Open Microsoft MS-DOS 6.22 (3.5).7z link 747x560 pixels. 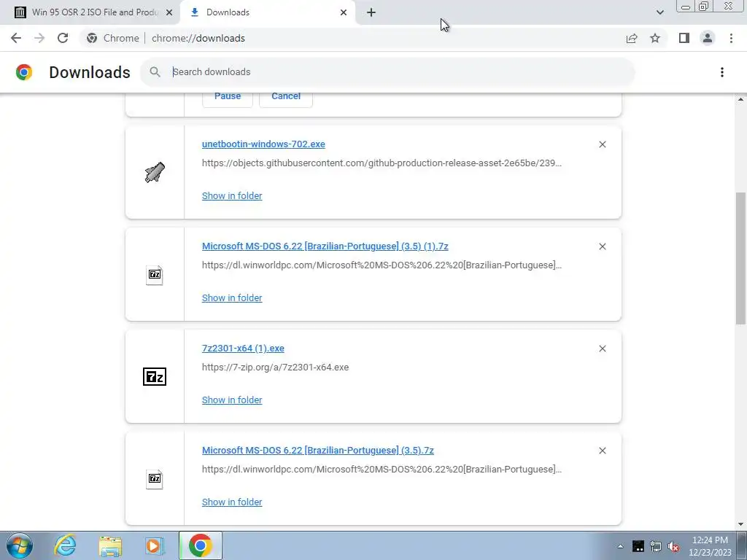pos(318,450)
